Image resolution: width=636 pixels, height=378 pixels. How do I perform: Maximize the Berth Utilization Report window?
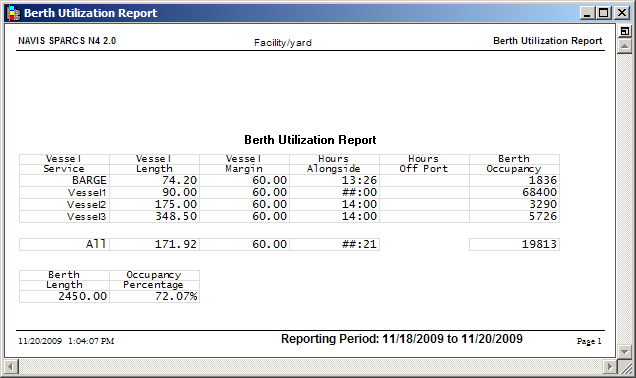tap(603, 13)
